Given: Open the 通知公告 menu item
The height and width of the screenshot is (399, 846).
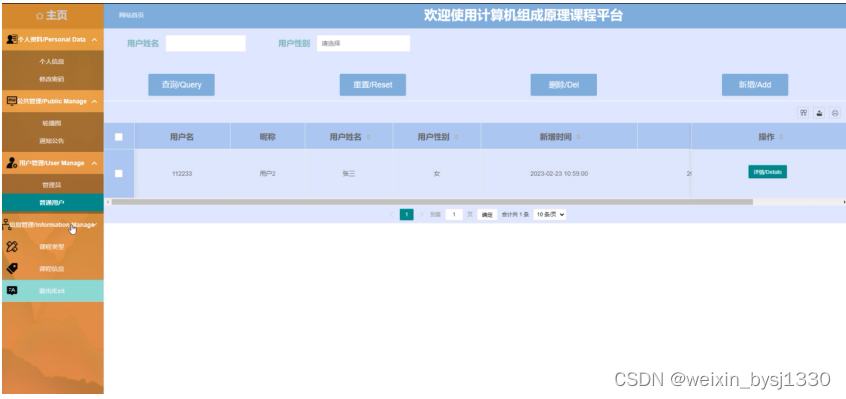Looking at the screenshot, I should [52, 141].
